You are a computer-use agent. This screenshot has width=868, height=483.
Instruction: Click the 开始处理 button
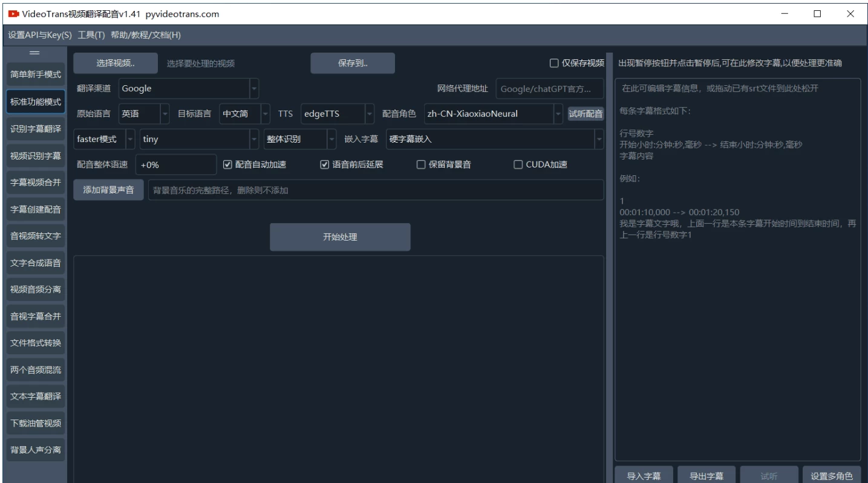340,237
